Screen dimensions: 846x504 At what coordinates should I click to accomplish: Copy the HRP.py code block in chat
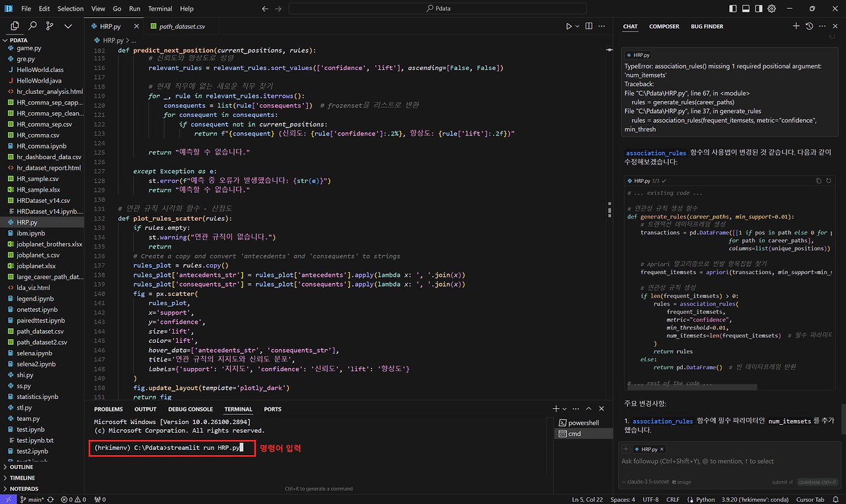pyautogui.click(x=819, y=180)
